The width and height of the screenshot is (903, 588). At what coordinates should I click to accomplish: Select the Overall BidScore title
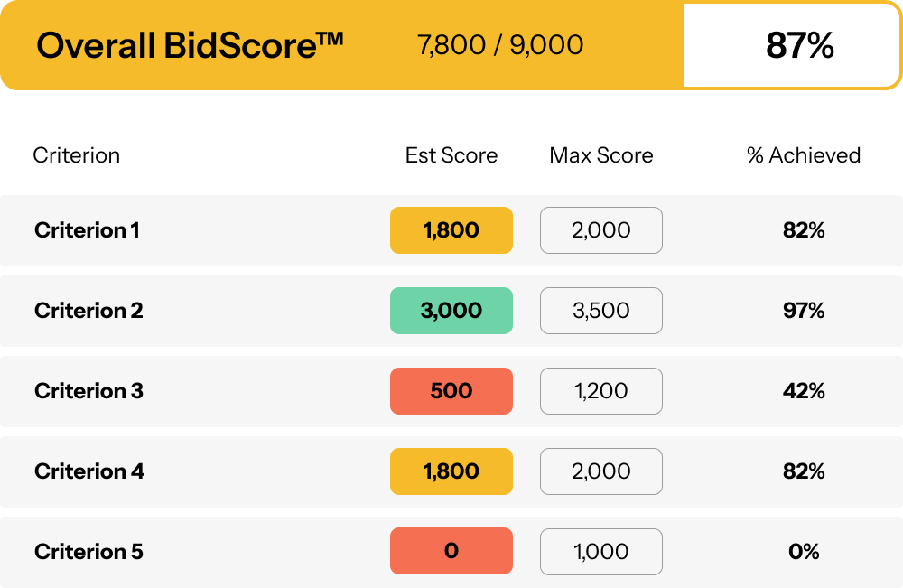click(x=190, y=45)
